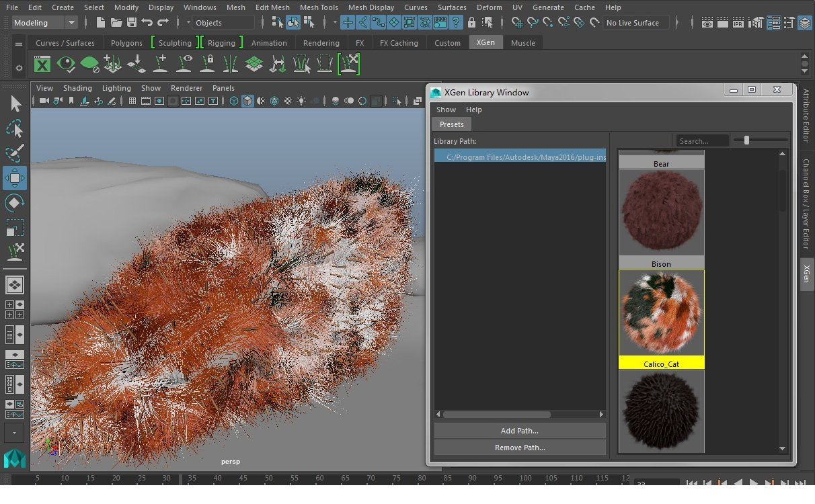
Task: Open a scene with the folder icon
Action: (x=116, y=22)
